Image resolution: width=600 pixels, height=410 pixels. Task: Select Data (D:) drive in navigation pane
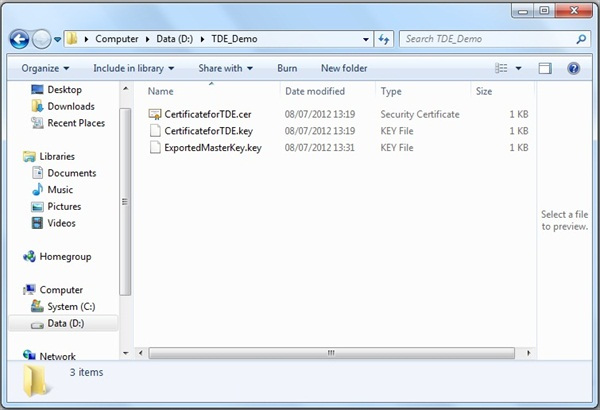[65, 323]
